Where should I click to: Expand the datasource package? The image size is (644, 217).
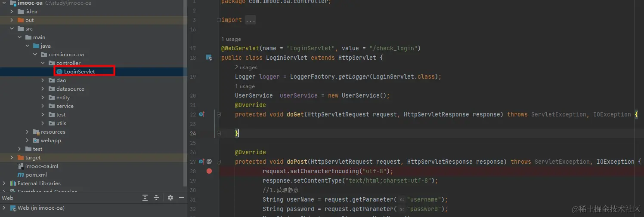[43, 89]
